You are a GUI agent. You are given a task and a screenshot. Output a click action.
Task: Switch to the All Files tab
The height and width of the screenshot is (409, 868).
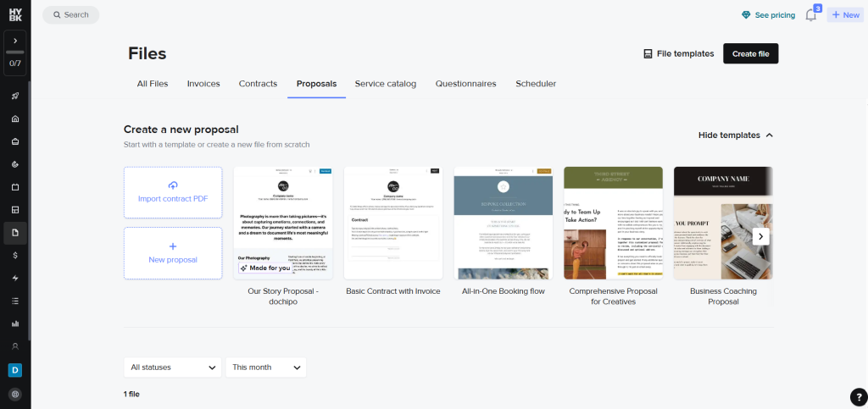(x=153, y=84)
